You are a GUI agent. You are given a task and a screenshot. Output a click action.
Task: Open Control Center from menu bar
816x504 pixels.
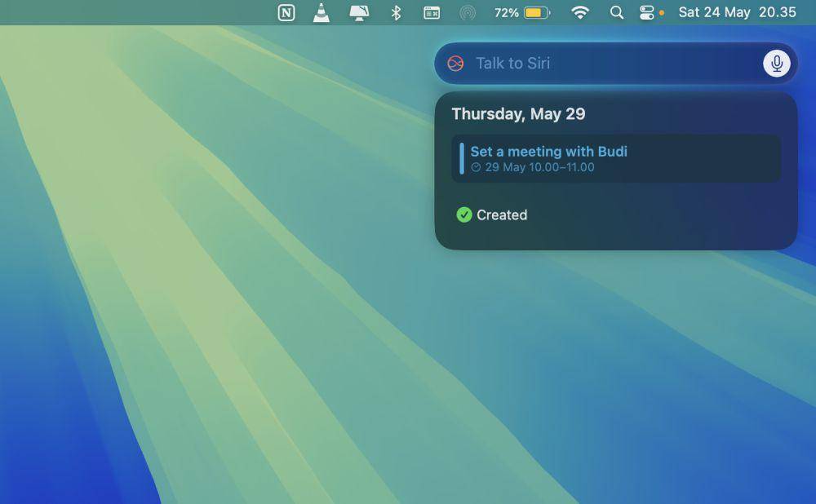(647, 12)
